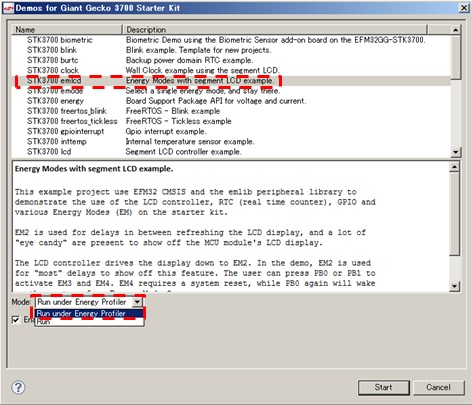This screenshot has width=472, height=405.
Task: Click 'Wall Clock example using the segment LCD' description
Action: click(202, 70)
